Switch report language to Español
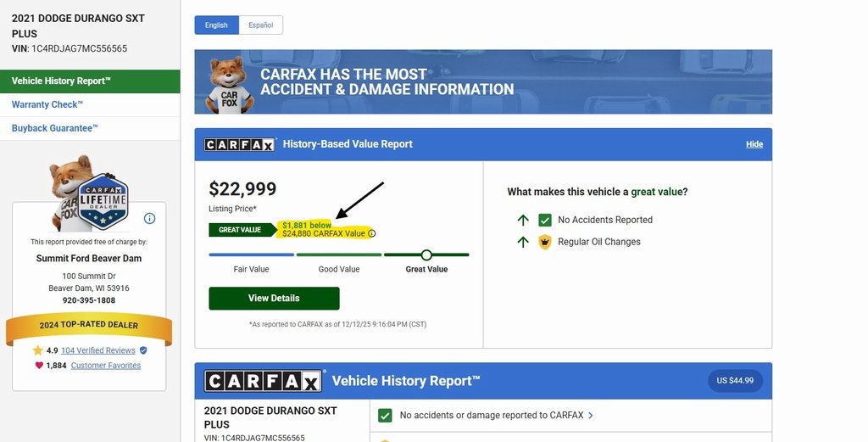The image size is (868, 442). [260, 25]
